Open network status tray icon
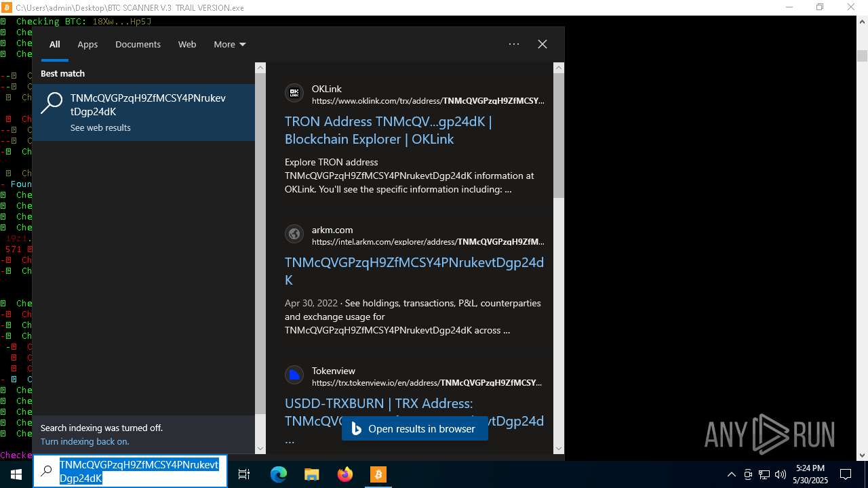868x488 pixels. tap(764, 474)
